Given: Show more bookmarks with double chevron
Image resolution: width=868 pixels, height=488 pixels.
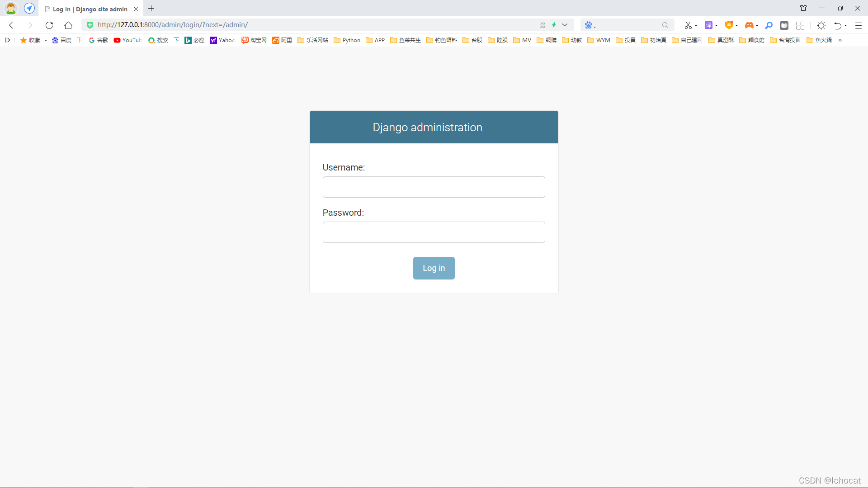Looking at the screenshot, I should coord(840,40).
